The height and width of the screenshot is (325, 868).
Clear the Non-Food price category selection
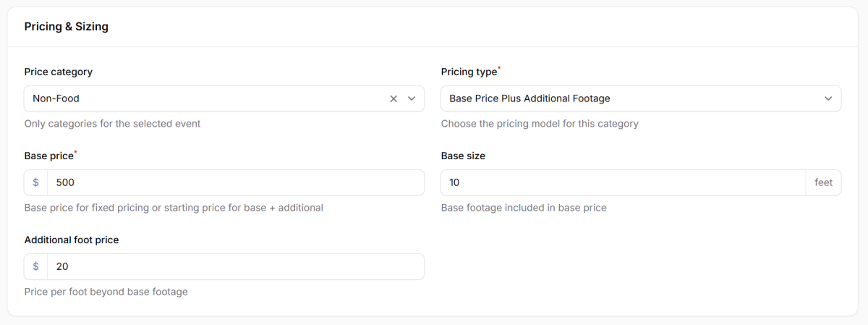[393, 98]
